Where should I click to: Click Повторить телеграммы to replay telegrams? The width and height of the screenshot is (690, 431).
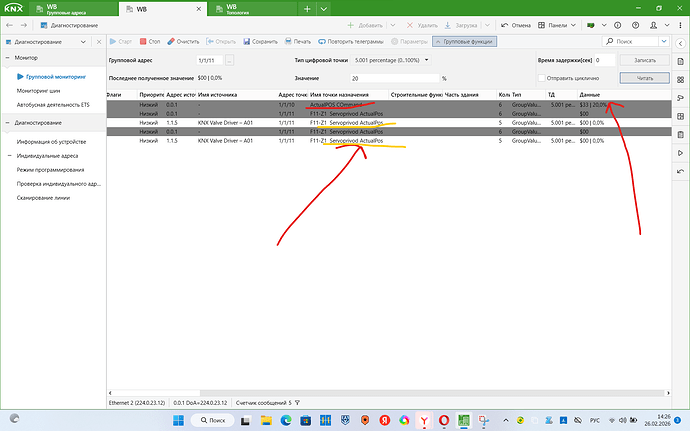tap(351, 41)
